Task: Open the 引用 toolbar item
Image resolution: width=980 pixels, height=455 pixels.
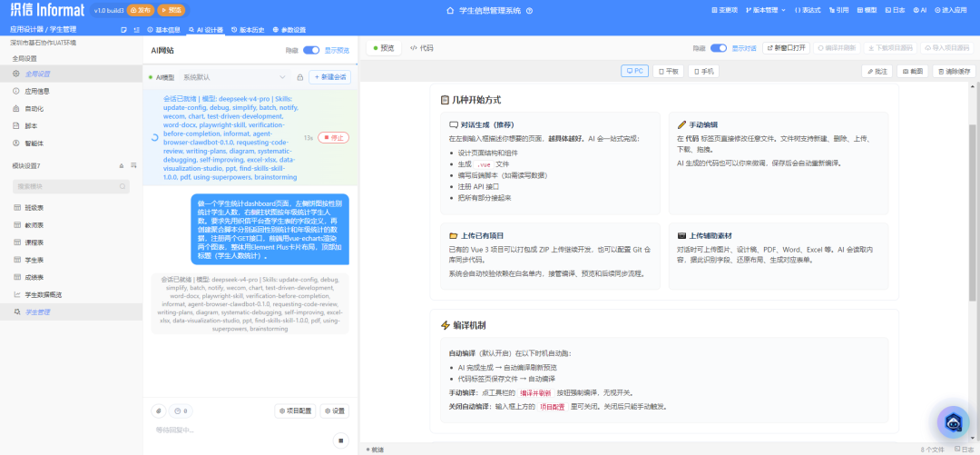Action: [x=838, y=11]
